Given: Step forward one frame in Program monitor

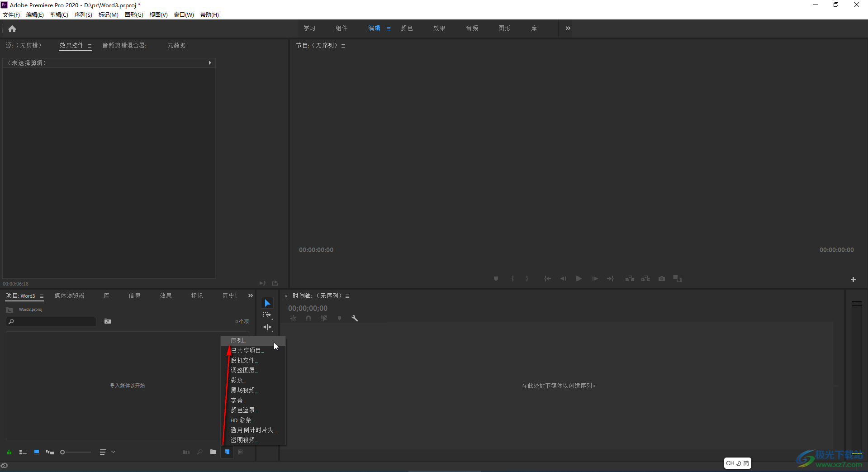Looking at the screenshot, I should tap(595, 279).
